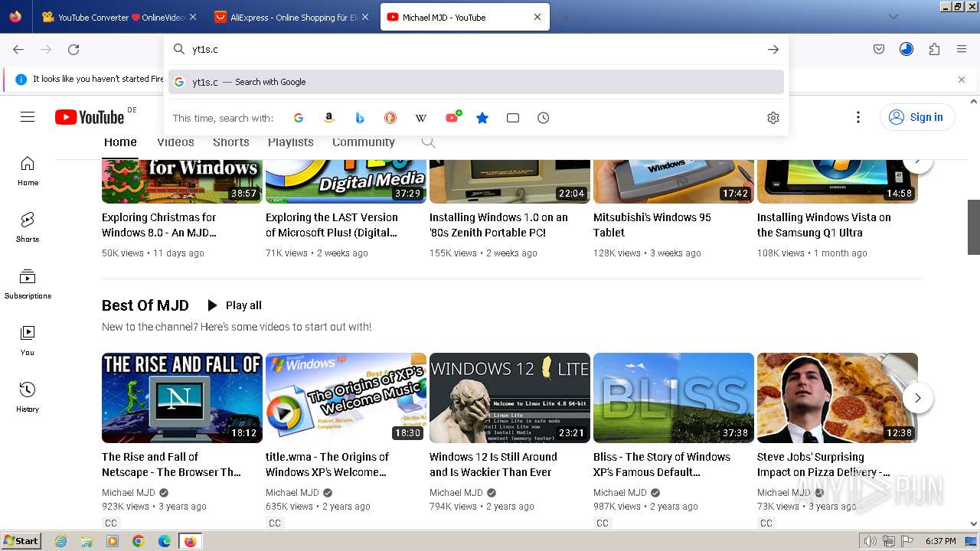Open the channel Shorts tab

(231, 142)
